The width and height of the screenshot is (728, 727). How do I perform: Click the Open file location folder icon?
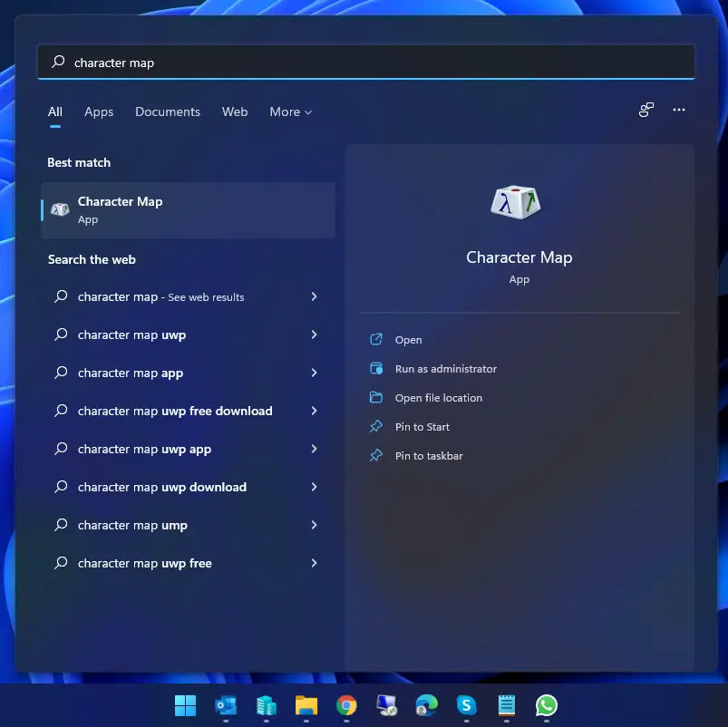(376, 398)
